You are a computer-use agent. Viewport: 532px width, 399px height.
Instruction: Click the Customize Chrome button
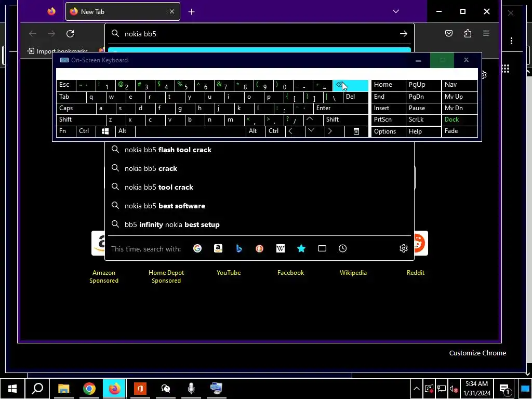click(x=477, y=353)
